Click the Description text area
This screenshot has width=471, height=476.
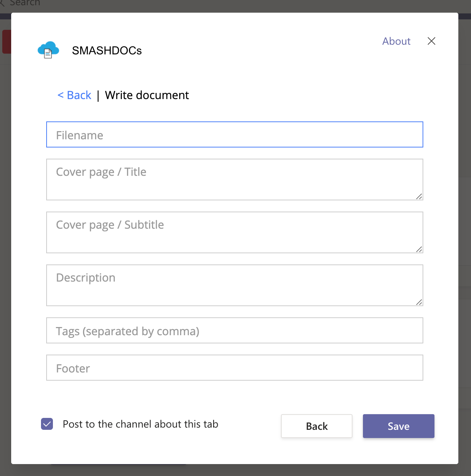tap(235, 285)
